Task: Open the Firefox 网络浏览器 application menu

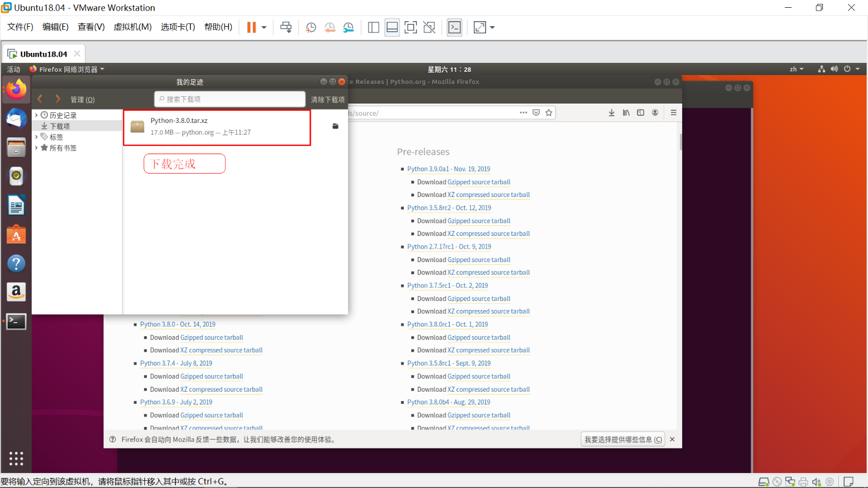Action: pos(67,70)
